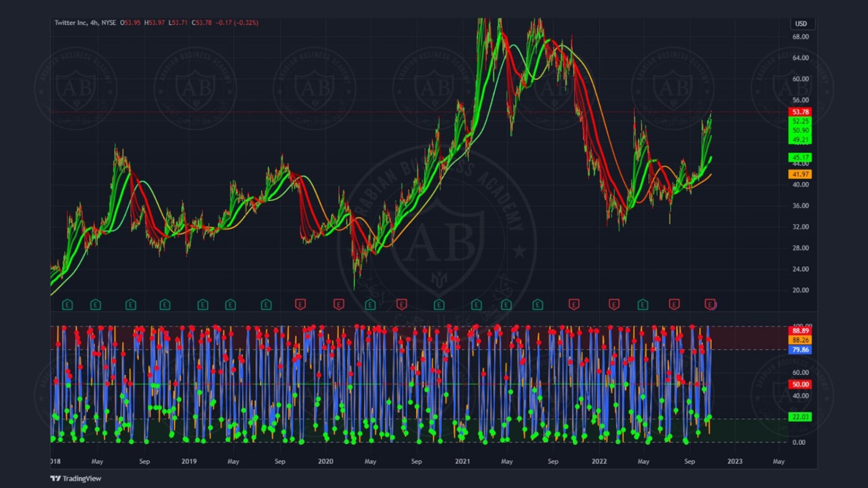Screen dimensions: 868x488
Task: Open the February 2018 green earnings marker
Action: tap(68, 304)
